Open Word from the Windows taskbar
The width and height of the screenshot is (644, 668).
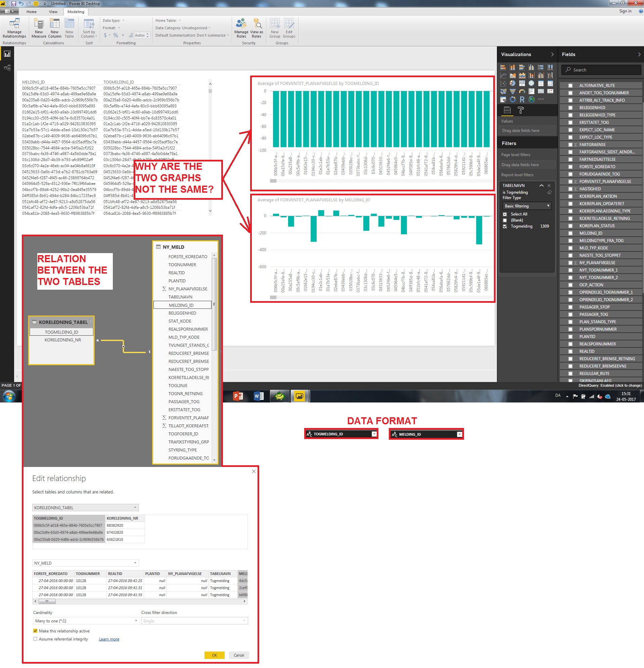[259, 396]
